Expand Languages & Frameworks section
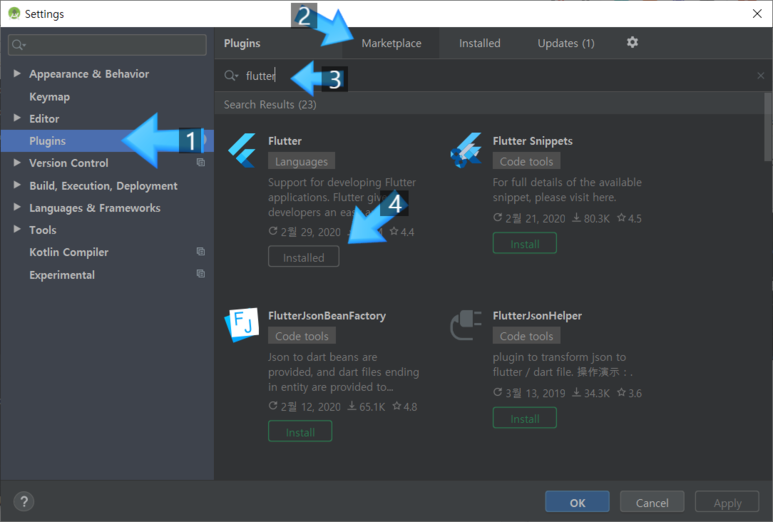This screenshot has width=773, height=522. coord(17,207)
